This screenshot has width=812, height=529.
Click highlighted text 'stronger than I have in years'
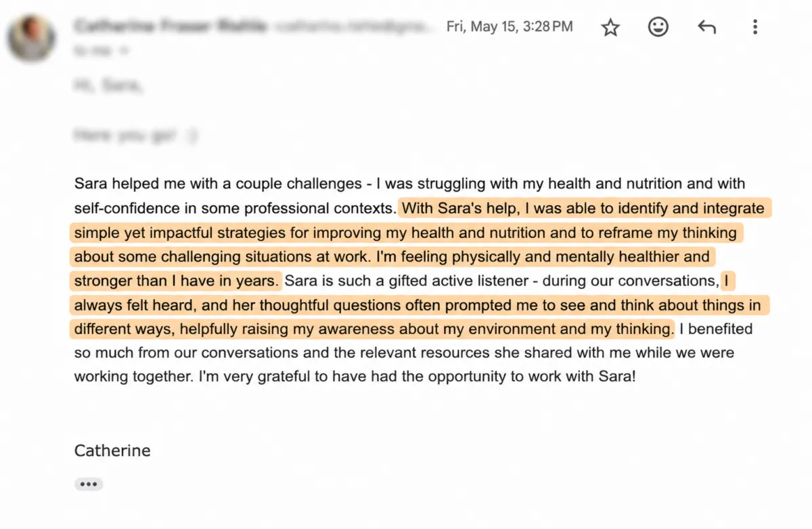177,281
